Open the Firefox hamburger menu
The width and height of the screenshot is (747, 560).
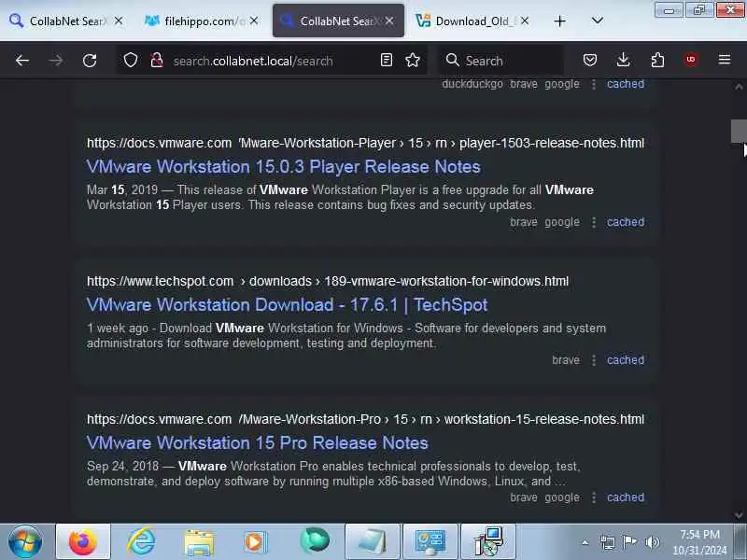(725, 60)
